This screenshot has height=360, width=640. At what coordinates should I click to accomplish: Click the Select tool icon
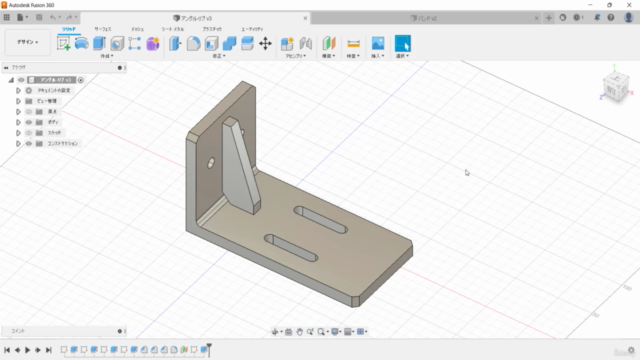click(x=403, y=43)
